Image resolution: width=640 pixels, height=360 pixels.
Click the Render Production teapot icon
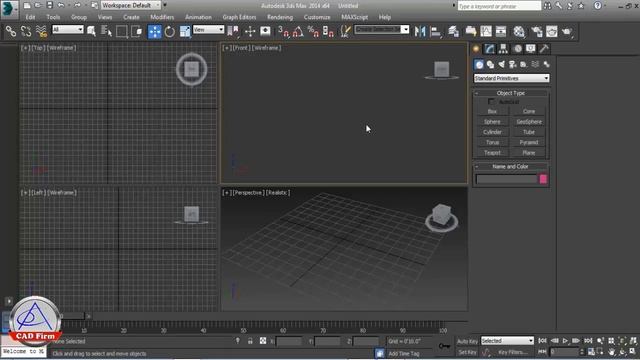tap(567, 31)
